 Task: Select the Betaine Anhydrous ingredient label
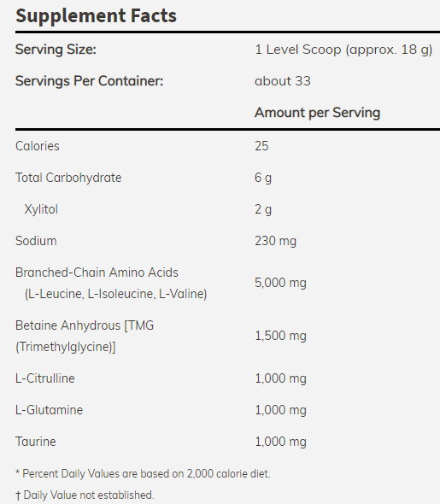click(85, 337)
